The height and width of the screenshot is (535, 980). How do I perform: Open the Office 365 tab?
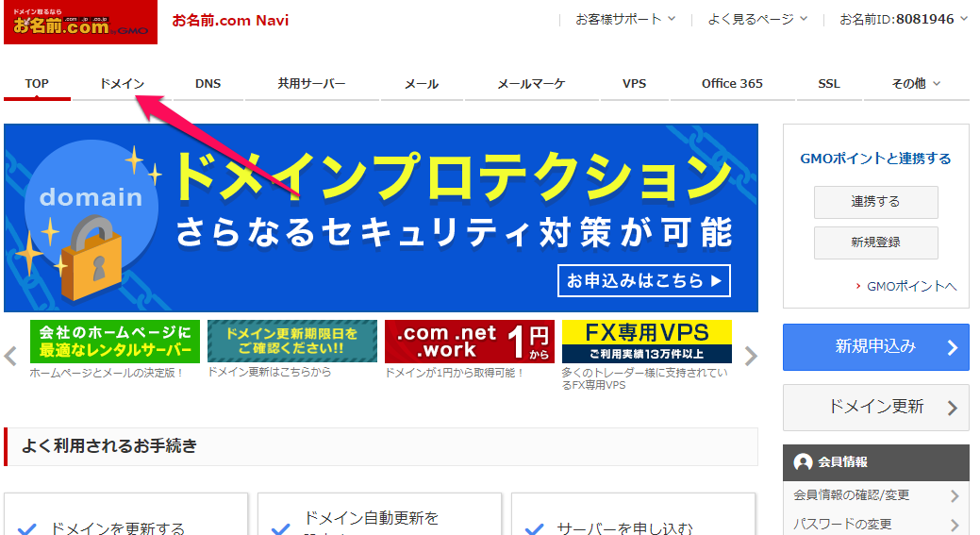[x=732, y=84]
